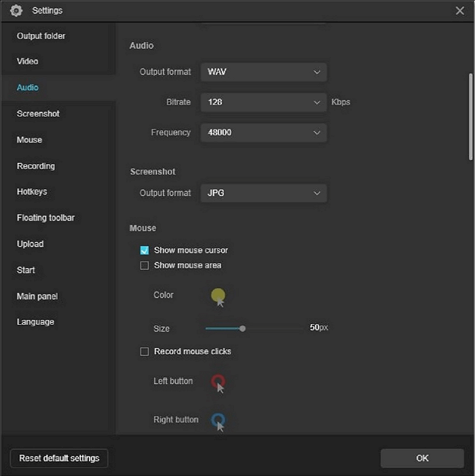Click the Mouse section heading
The height and width of the screenshot is (476, 475).
point(142,229)
